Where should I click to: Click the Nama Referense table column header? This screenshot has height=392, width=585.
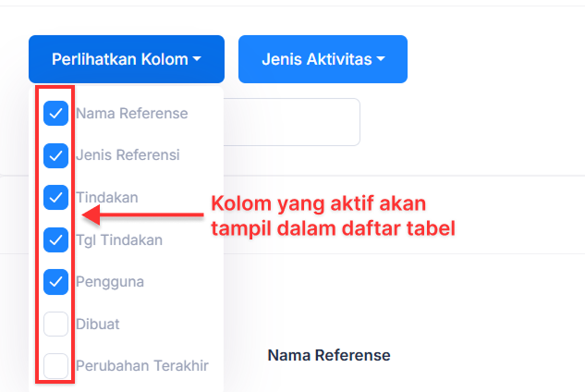coord(329,355)
